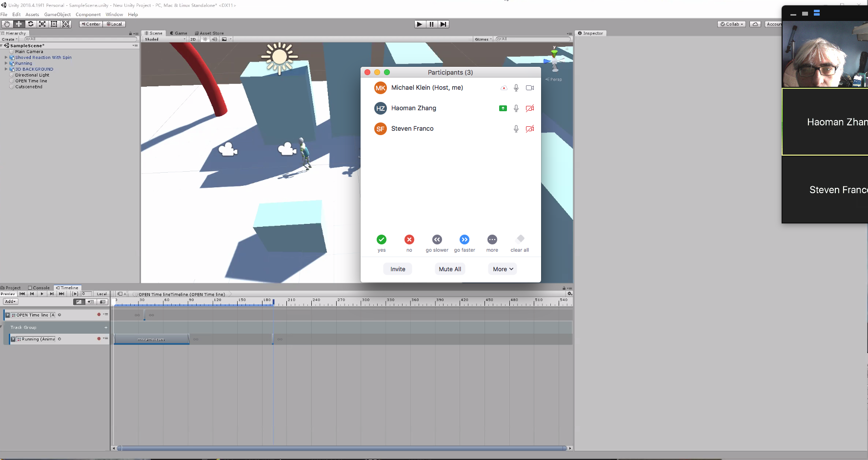The height and width of the screenshot is (460, 868).
Task: Select the Rect Transform tool
Action: tap(54, 24)
